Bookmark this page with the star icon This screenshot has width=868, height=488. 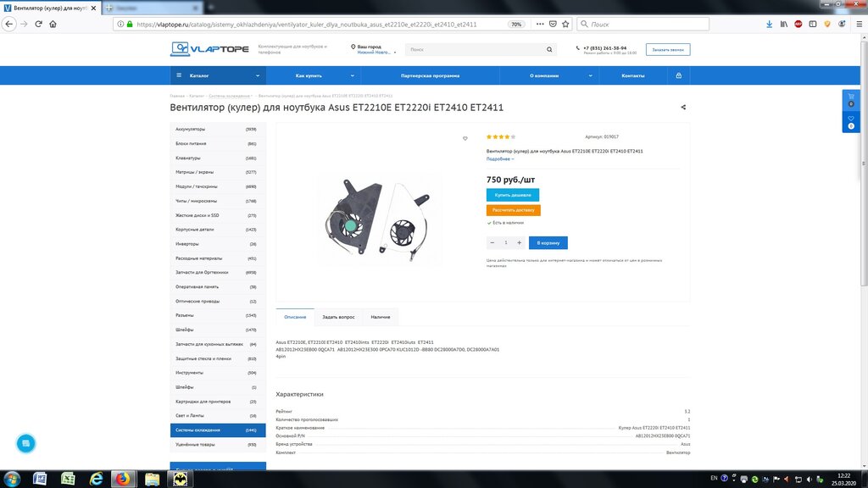(x=565, y=25)
